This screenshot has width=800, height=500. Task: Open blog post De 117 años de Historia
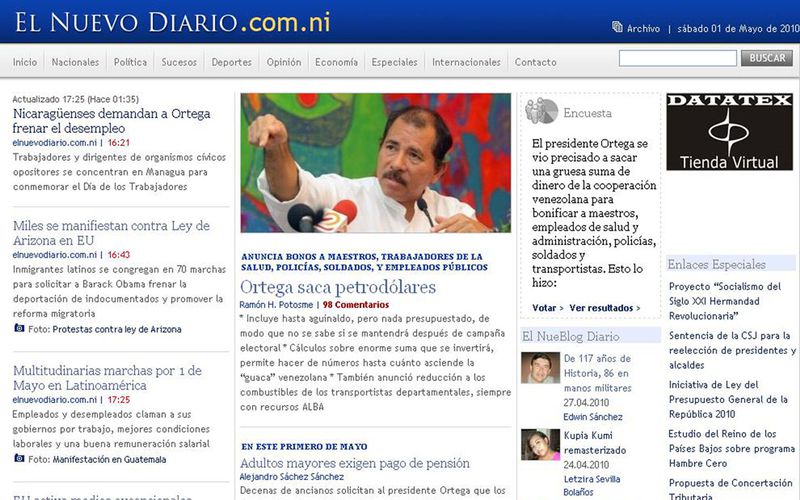(x=597, y=373)
